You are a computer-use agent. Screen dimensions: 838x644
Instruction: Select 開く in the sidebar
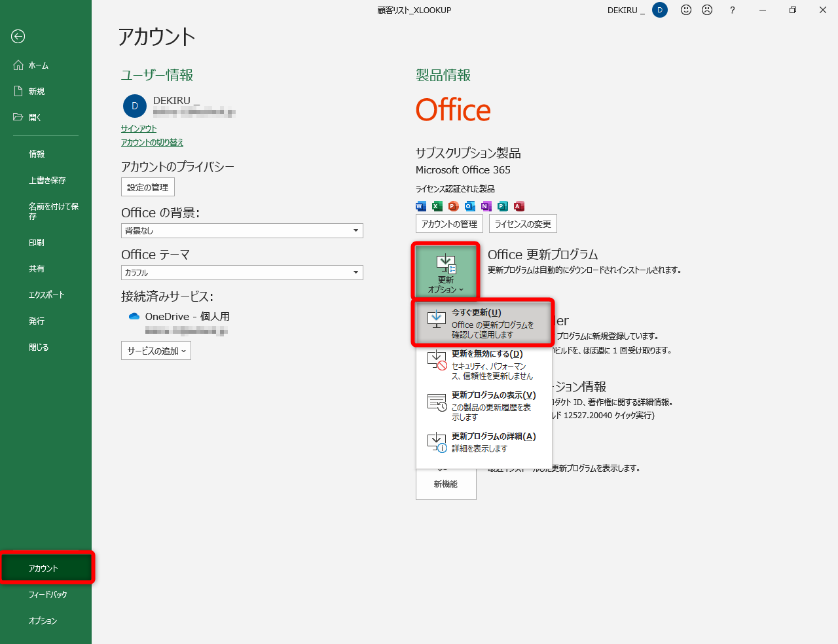tap(46, 118)
